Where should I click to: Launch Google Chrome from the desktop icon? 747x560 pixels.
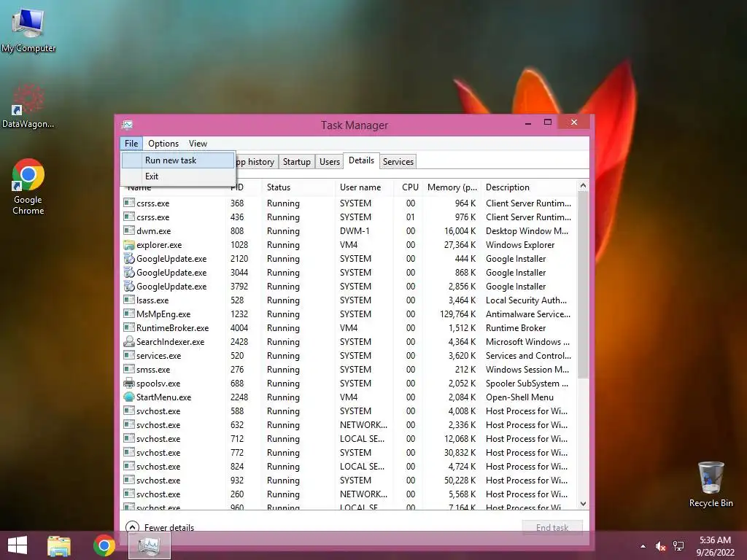(28, 186)
